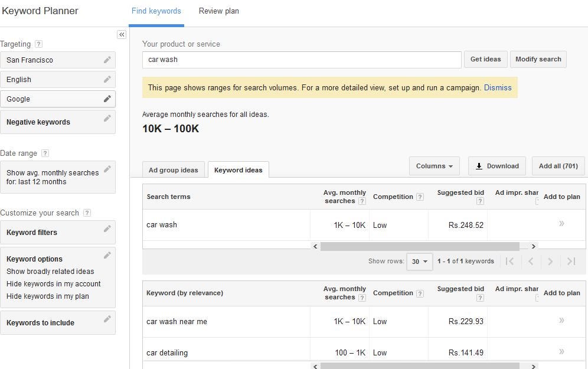This screenshot has height=369, width=588.
Task: Add 'car wash near me' to plan
Action: point(561,321)
